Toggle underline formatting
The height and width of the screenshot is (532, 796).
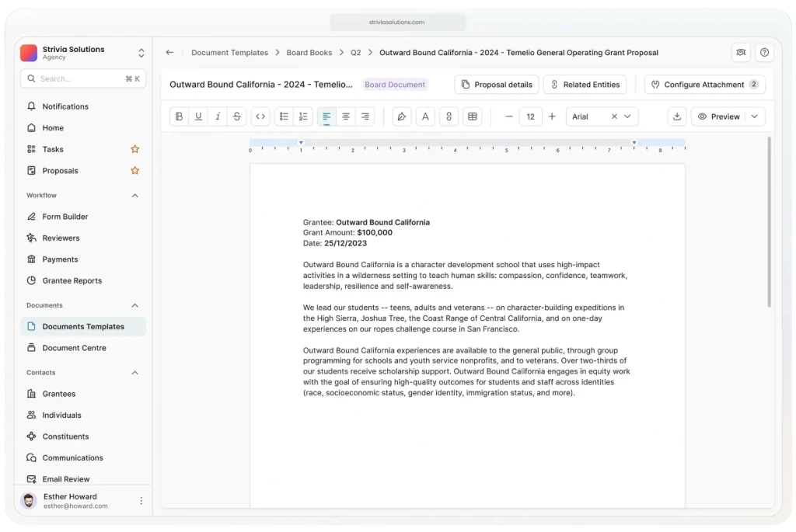(198, 116)
